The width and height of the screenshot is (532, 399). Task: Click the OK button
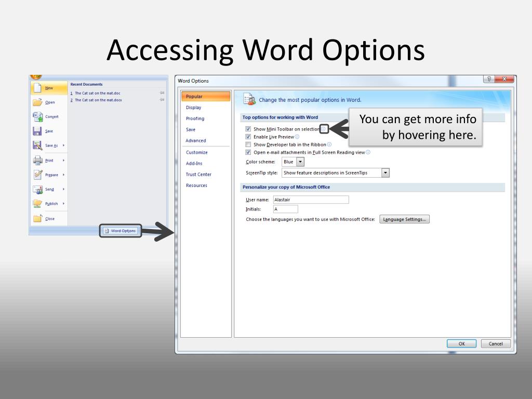click(x=461, y=344)
